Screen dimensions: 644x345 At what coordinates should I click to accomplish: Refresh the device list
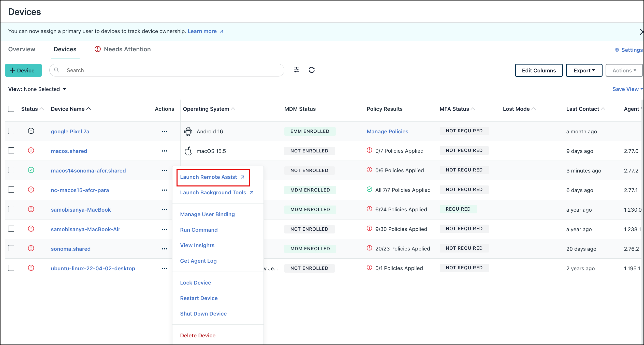point(312,70)
